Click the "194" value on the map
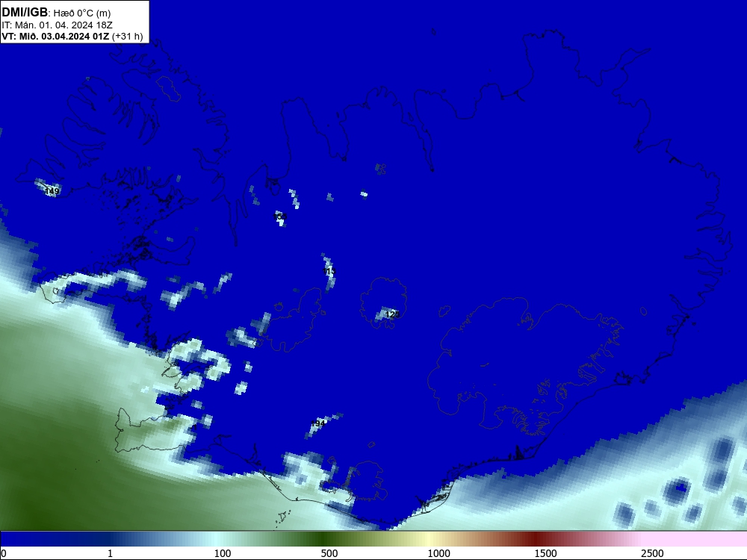747x560 pixels. (317, 423)
